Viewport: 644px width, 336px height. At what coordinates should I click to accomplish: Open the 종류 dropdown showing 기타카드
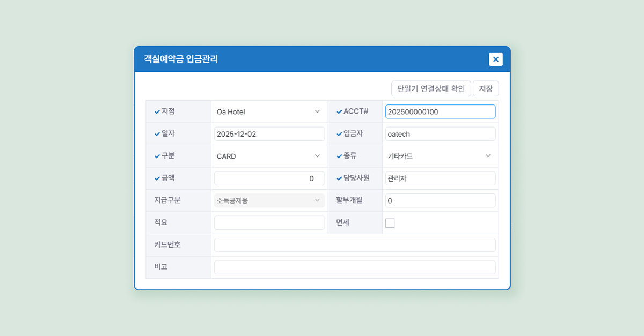click(440, 156)
